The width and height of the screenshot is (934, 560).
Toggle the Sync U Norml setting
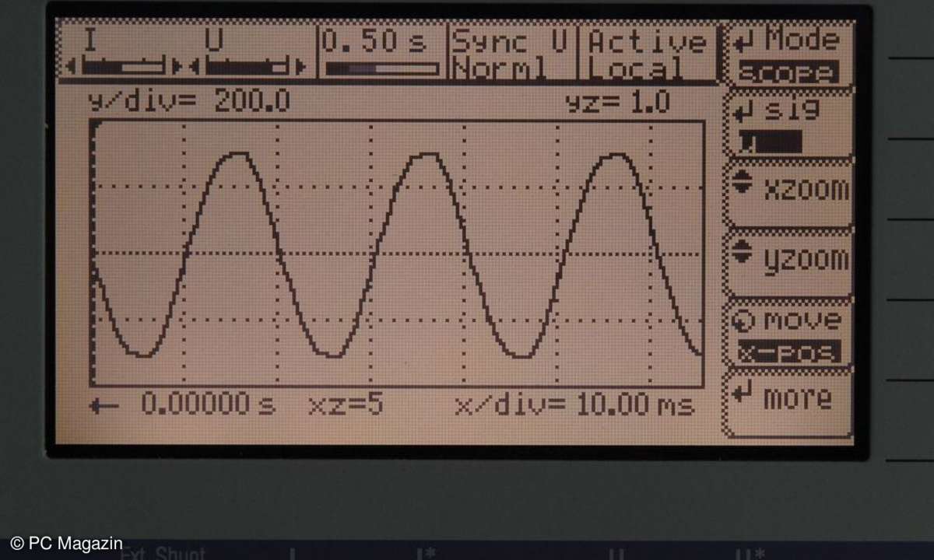pos(511,54)
